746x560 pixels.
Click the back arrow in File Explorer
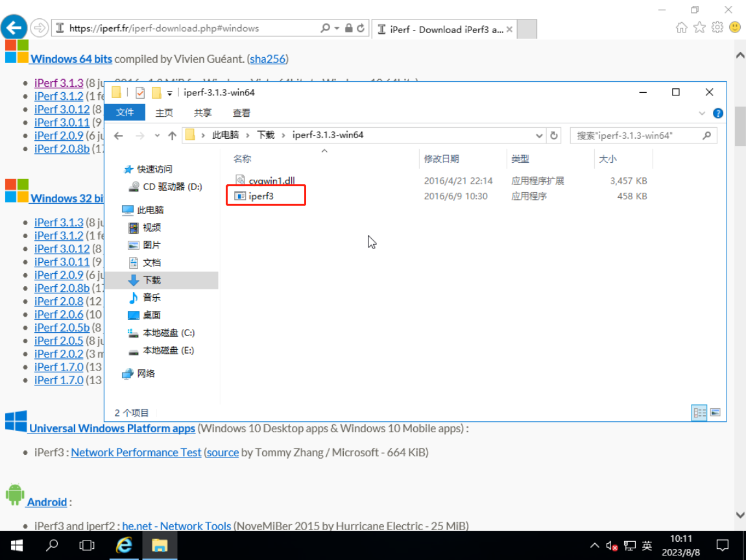(x=118, y=135)
